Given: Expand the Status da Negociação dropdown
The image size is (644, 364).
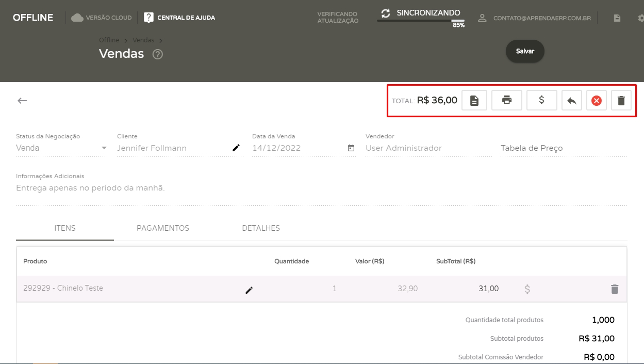Looking at the screenshot, I should 104,148.
